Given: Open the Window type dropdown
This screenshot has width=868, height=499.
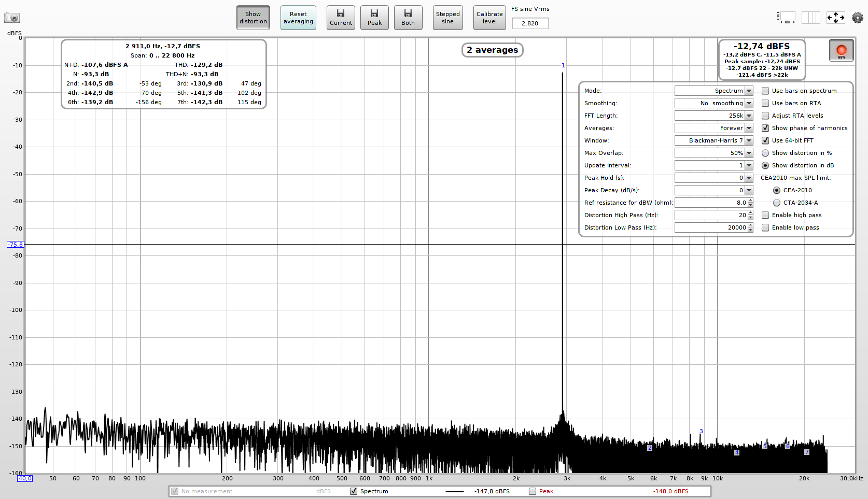Looking at the screenshot, I should pos(714,140).
